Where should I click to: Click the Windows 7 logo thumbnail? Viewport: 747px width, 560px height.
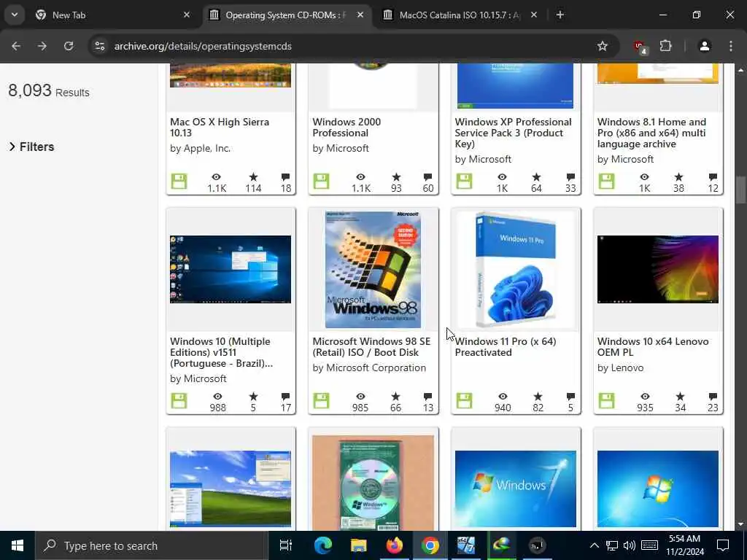pos(516,489)
